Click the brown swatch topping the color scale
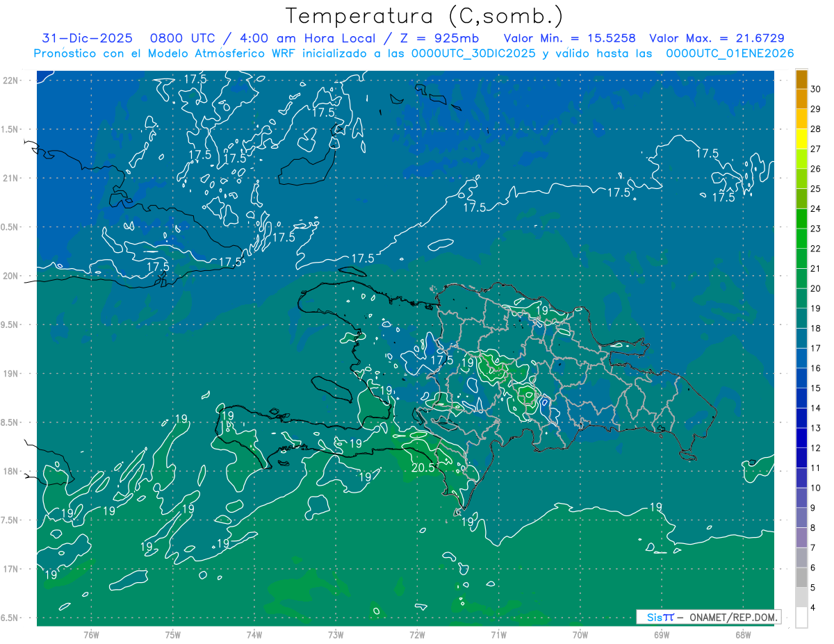834x644 pixels. (x=801, y=79)
